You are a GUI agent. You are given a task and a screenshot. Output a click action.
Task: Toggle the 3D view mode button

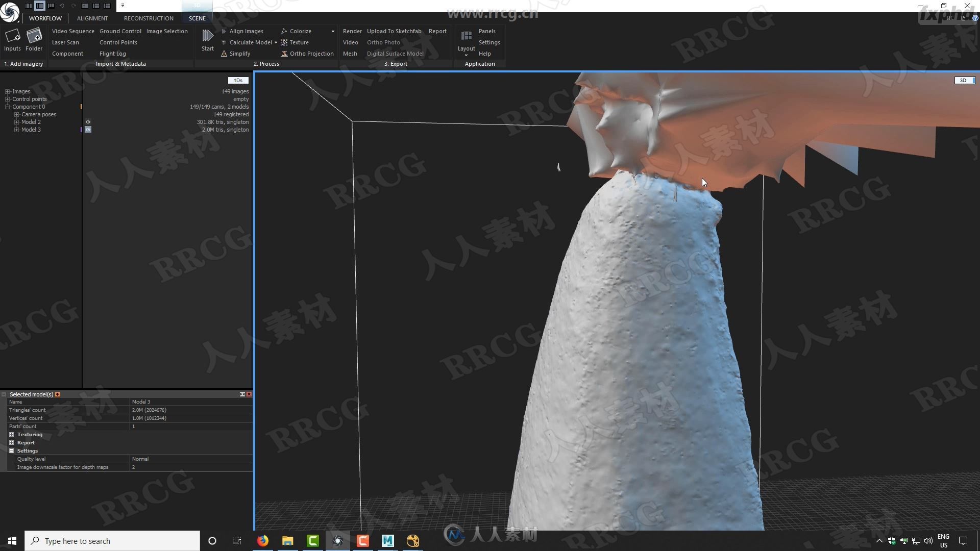coord(964,80)
